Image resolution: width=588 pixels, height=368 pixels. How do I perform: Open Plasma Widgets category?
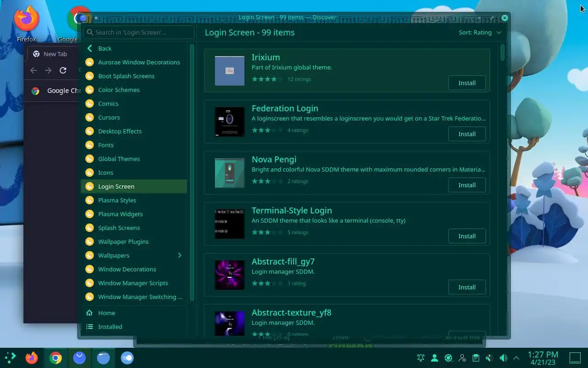coord(134,214)
